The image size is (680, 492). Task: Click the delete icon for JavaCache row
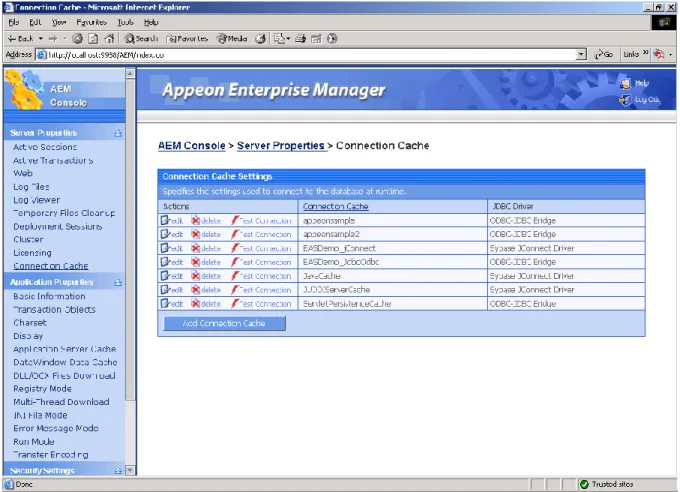click(196, 276)
